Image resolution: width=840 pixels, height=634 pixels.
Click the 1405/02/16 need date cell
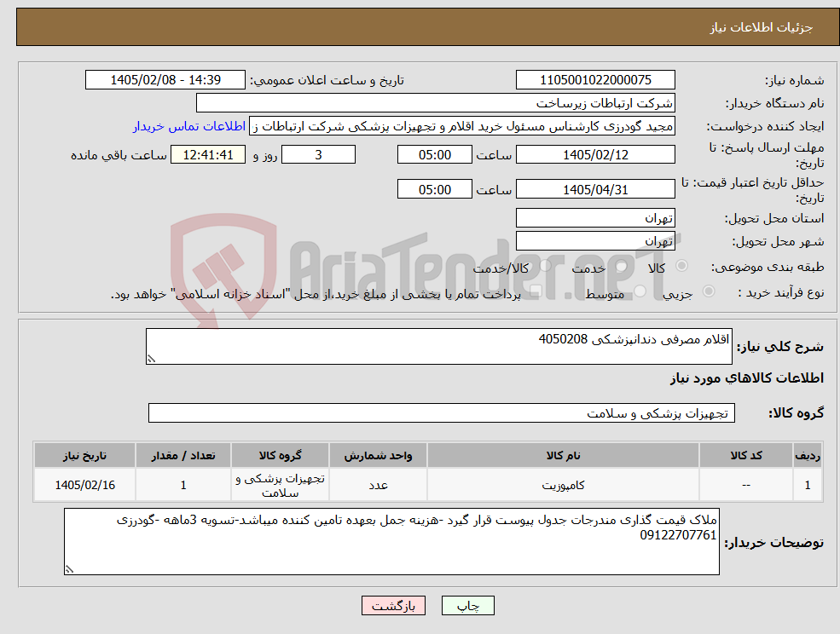coord(84,485)
